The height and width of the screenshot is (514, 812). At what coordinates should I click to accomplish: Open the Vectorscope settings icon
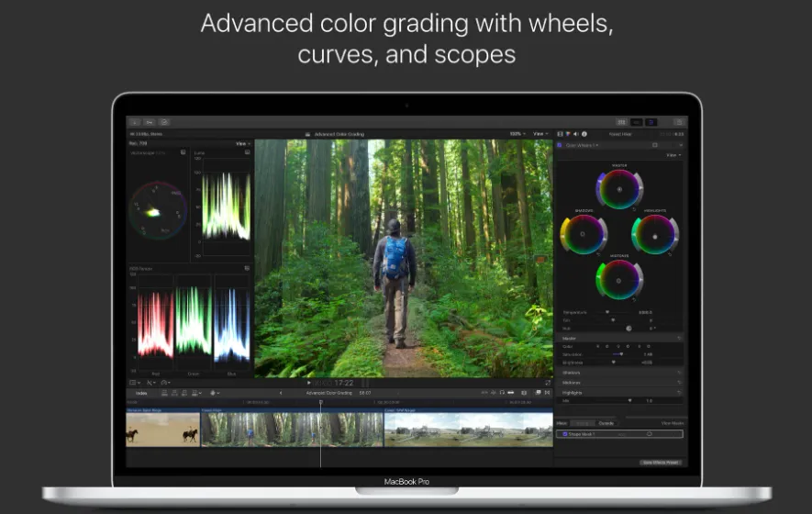click(183, 152)
